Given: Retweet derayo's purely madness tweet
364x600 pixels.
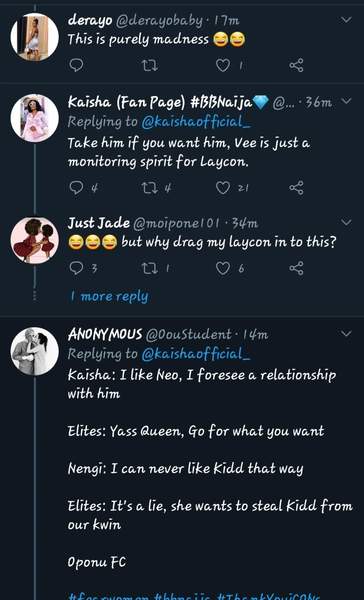Looking at the screenshot, I should pos(150,65).
